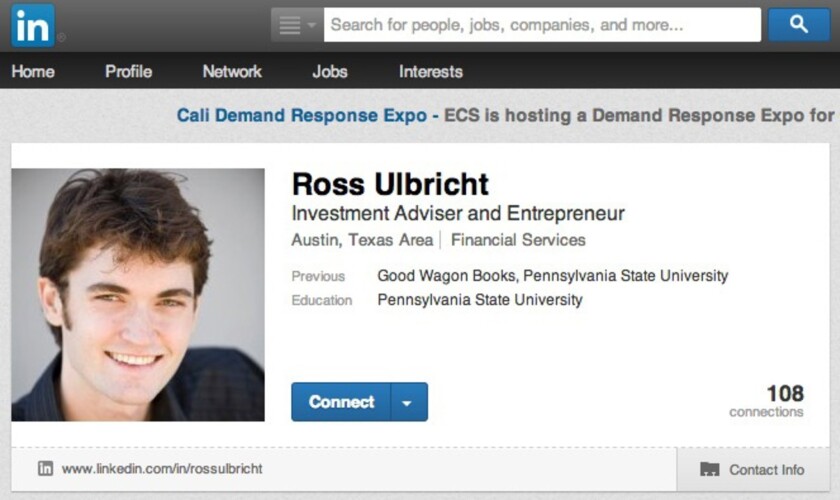Open the Cali Demand Response Expo link
Image resolution: width=840 pixels, height=500 pixels.
302,115
